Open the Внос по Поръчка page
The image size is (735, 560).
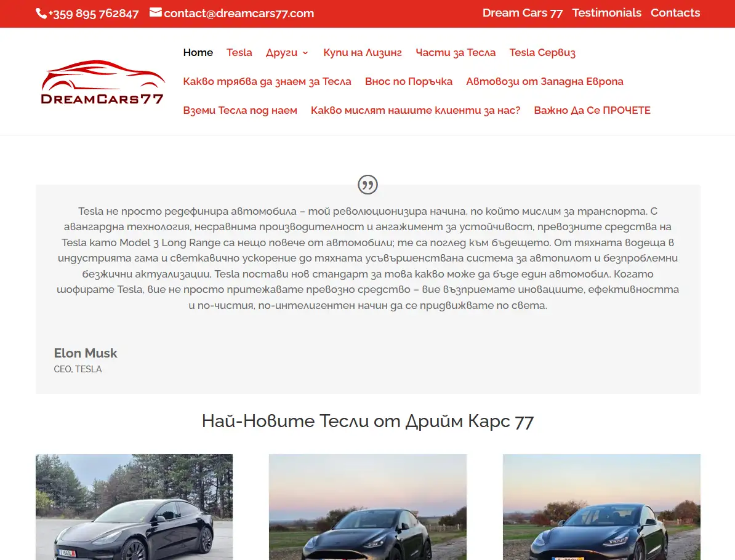click(408, 81)
